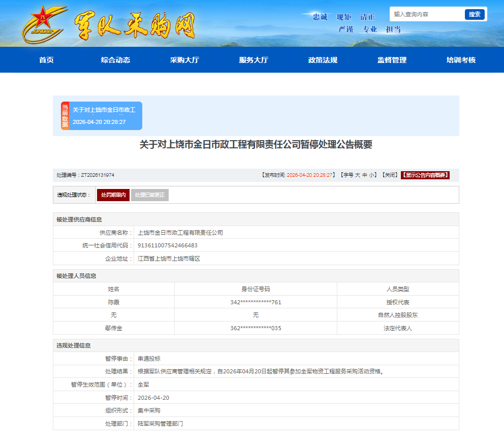Screen dimensions: 504x447
Task: Select 政策法规 in the nav bar
Action: (x=323, y=60)
